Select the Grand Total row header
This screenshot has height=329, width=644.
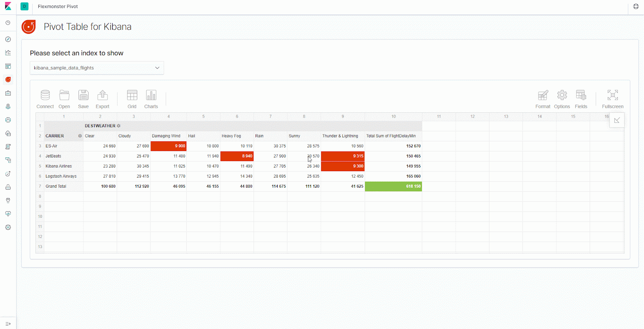tap(64, 186)
